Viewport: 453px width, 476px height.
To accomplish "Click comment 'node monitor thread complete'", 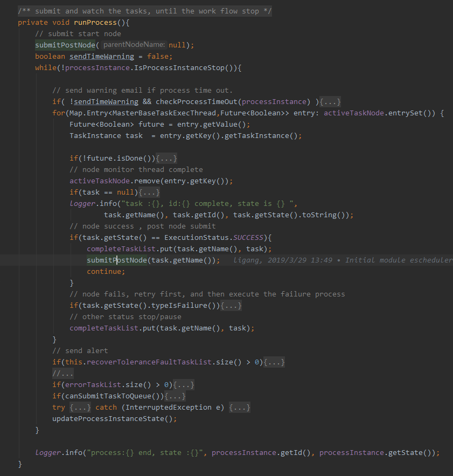I will (x=136, y=170).
